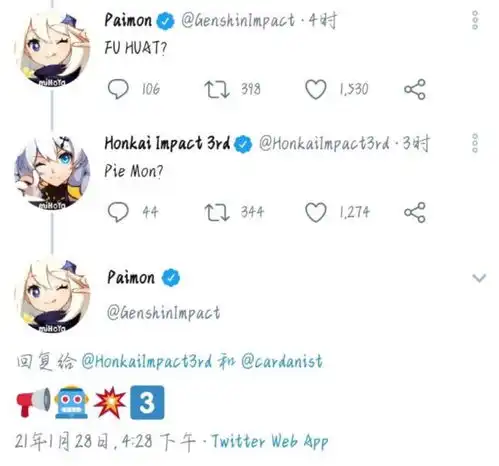The height and width of the screenshot is (466, 499).
Task: Open @HonkaiImpact3rd mention in reply line
Action: click(147, 361)
